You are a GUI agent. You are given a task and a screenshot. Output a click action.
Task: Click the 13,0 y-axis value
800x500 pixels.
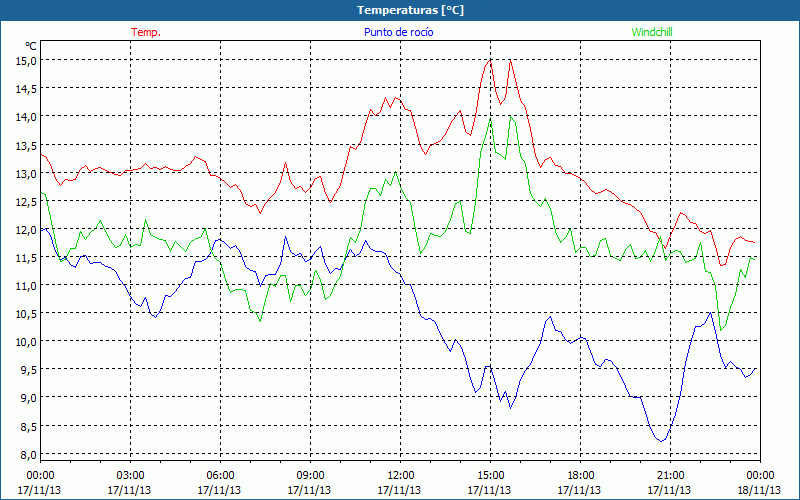[x=28, y=173]
